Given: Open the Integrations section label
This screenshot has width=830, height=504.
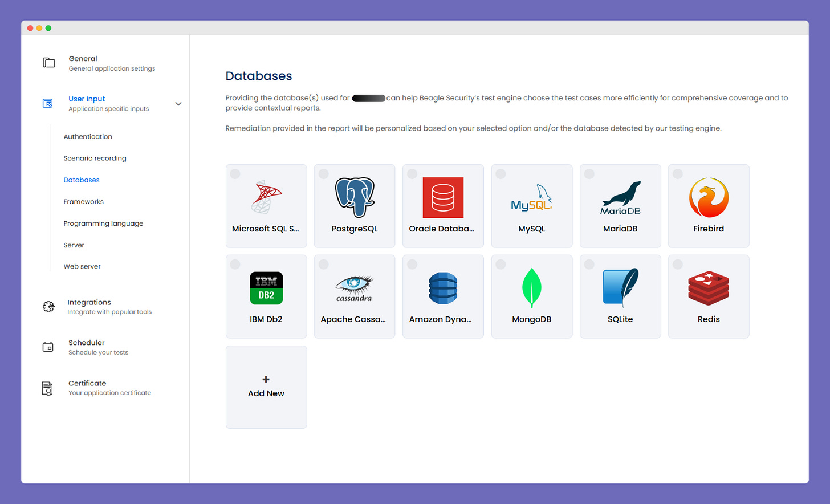Looking at the screenshot, I should (x=89, y=302).
